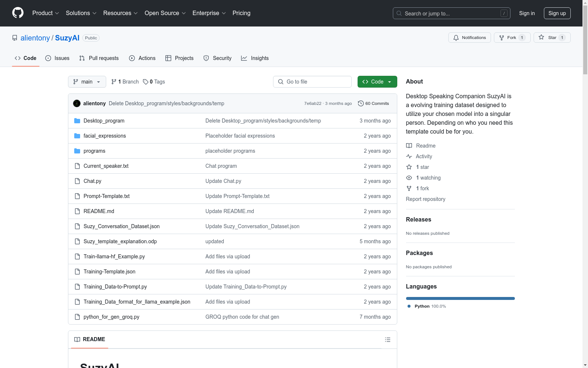Open the Pull requests tab
The image size is (588, 368).
click(x=99, y=58)
